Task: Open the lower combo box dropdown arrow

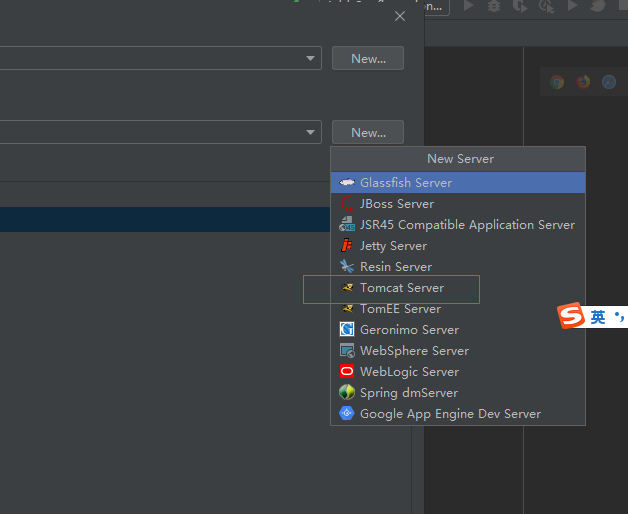Action: click(310, 132)
